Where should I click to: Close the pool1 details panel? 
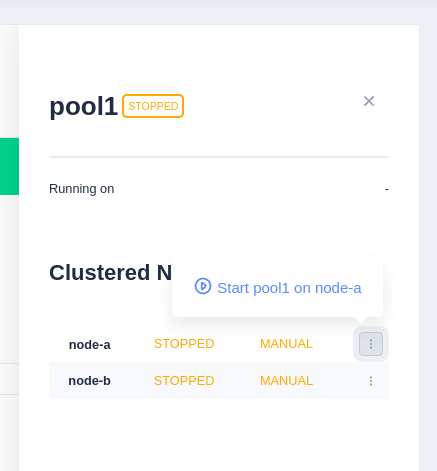pos(369,101)
